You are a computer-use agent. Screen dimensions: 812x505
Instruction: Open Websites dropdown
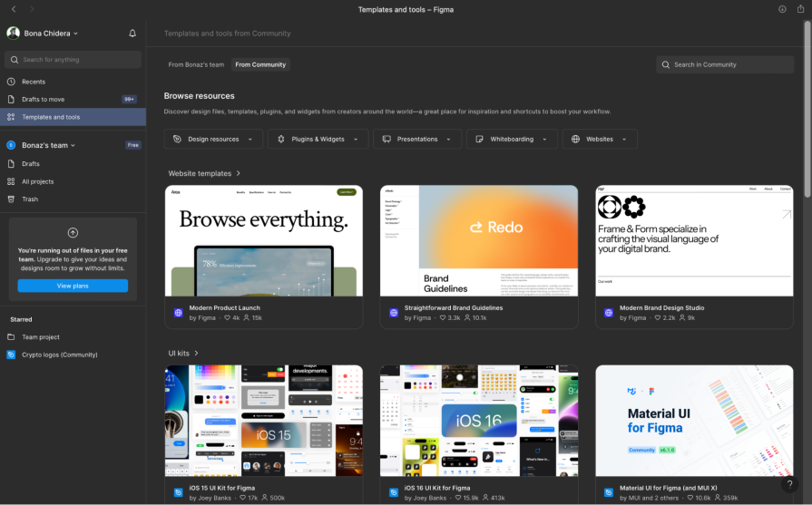600,140
